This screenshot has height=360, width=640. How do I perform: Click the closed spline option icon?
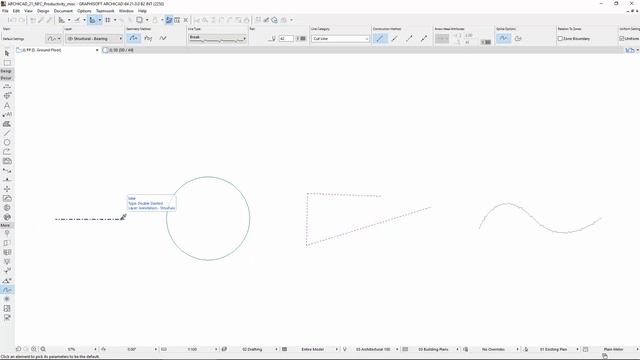click(x=518, y=38)
